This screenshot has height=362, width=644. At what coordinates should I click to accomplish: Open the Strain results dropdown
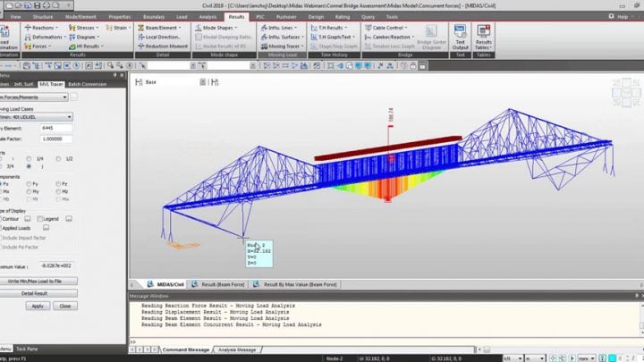point(118,28)
